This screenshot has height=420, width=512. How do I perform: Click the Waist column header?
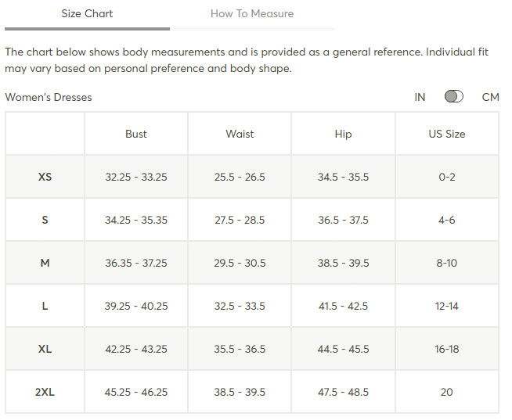tap(240, 134)
